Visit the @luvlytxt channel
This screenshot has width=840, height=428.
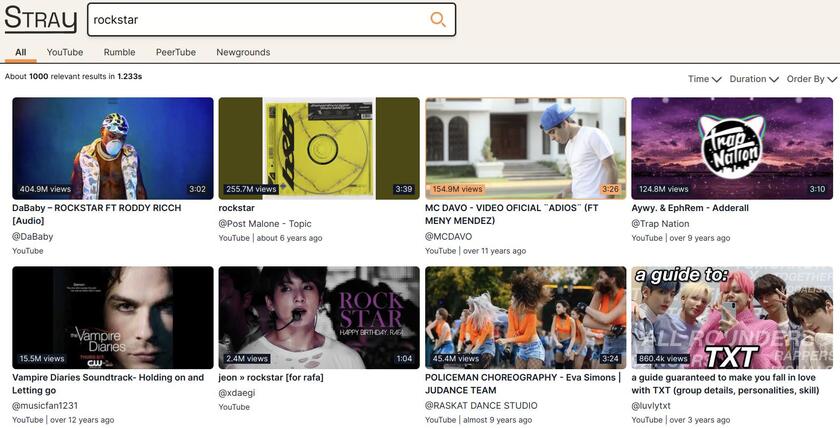click(x=651, y=406)
